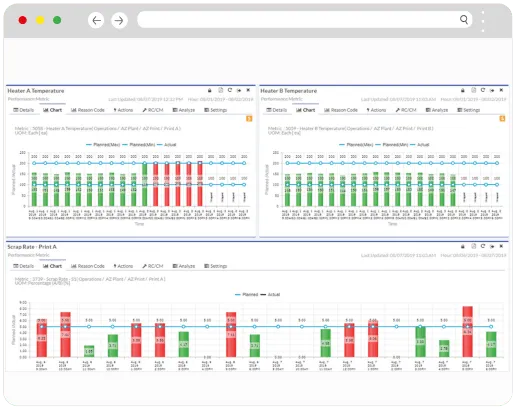The image size is (516, 409).
Task: Open Actions tab in Heater B panel
Action: (376, 110)
